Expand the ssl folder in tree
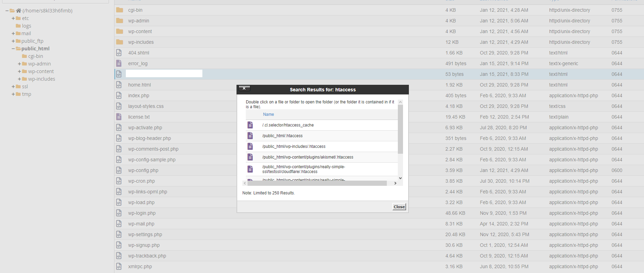 [13, 87]
